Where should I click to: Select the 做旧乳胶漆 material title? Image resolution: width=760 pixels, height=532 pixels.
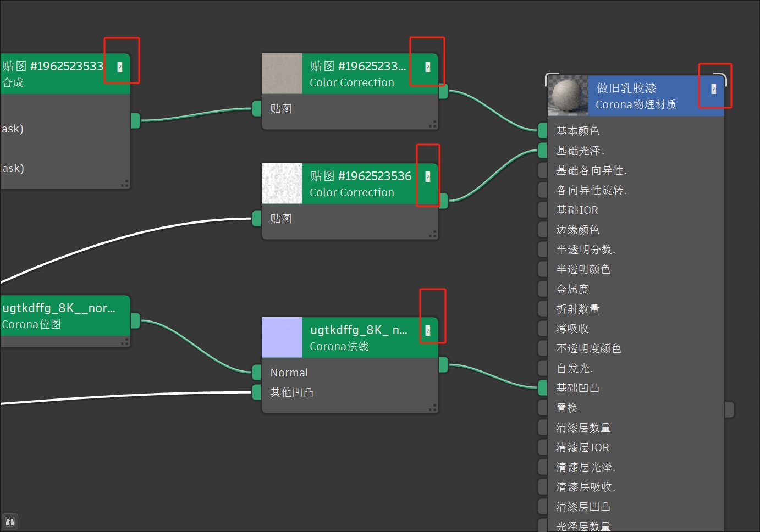tap(626, 88)
